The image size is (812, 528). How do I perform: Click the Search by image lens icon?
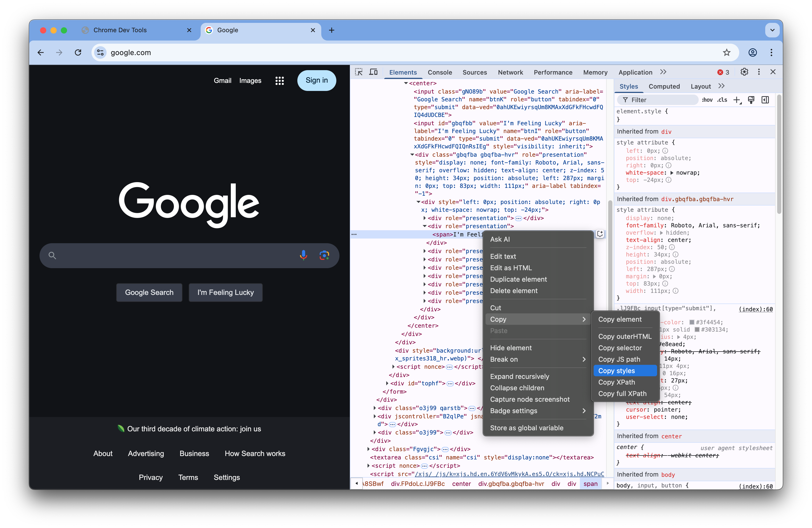(x=324, y=255)
